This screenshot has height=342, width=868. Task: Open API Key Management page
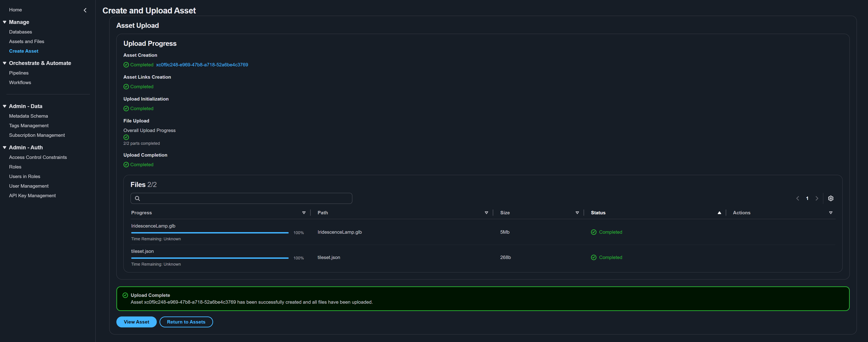[32, 196]
